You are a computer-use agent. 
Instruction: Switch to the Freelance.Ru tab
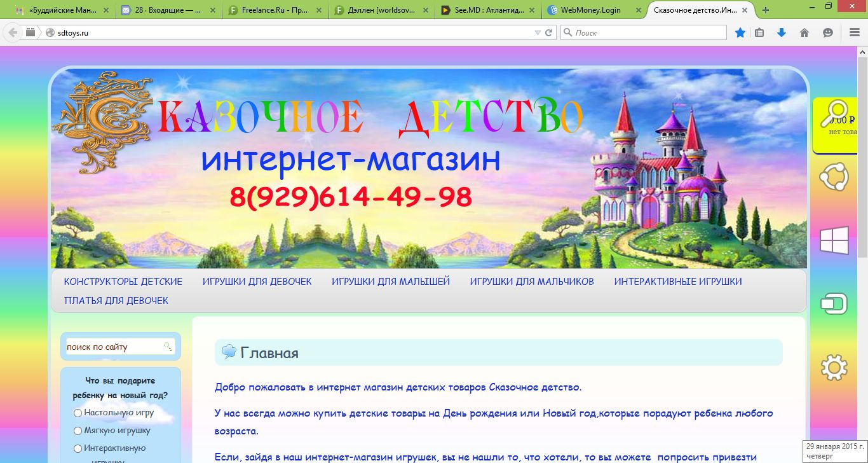(x=276, y=10)
